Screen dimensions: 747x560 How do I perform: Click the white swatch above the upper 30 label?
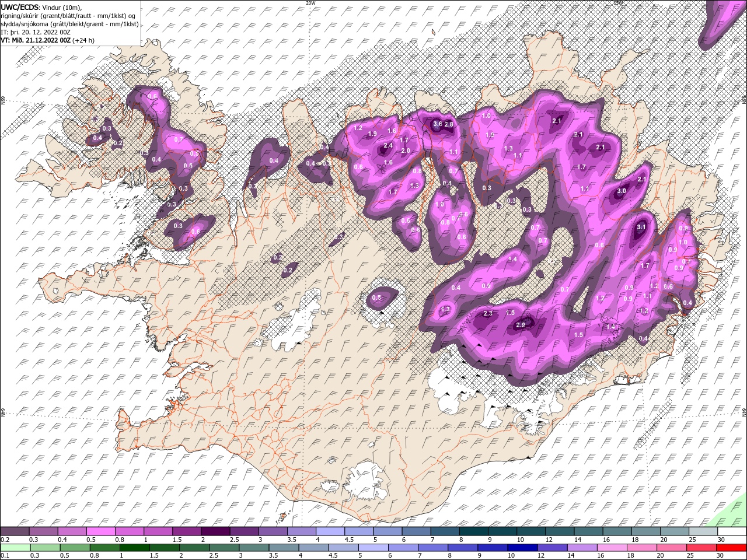tap(732, 531)
